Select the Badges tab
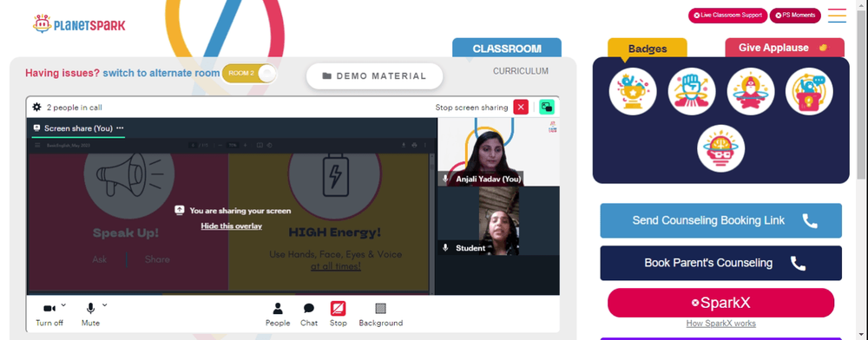This screenshot has height=340, width=868. click(648, 48)
